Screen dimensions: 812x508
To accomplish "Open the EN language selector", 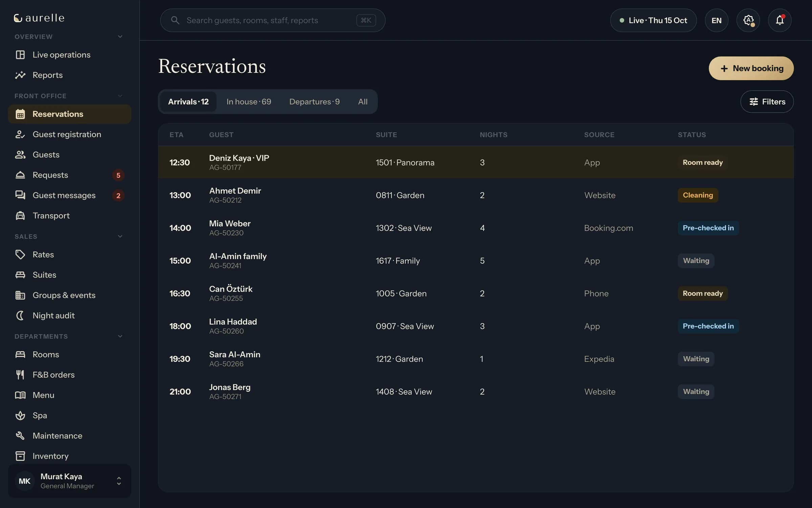I will [x=717, y=20].
